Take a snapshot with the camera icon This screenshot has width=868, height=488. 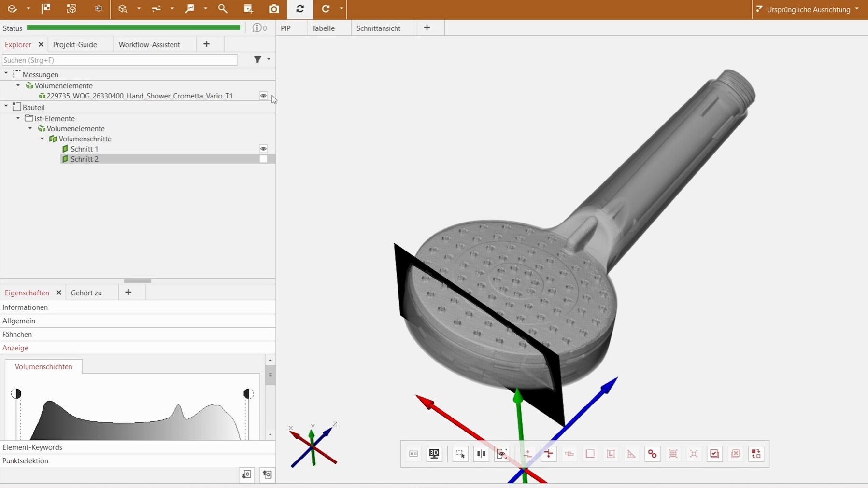pos(274,9)
